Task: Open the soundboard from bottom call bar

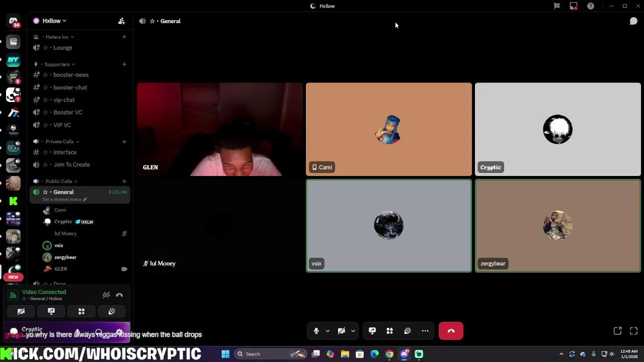Action: pos(408,331)
